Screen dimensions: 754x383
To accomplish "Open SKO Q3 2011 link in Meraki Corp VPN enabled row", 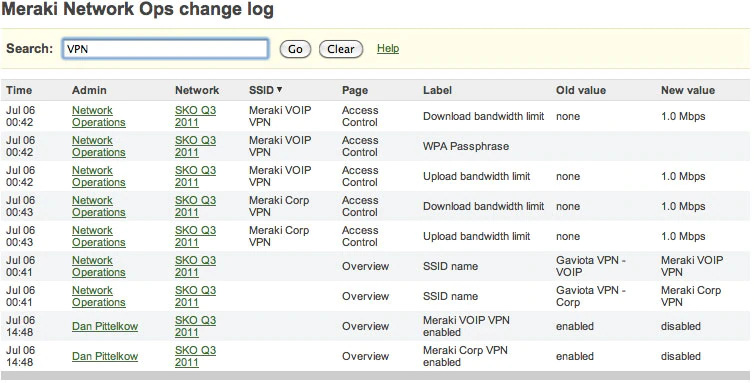I will click(x=195, y=356).
